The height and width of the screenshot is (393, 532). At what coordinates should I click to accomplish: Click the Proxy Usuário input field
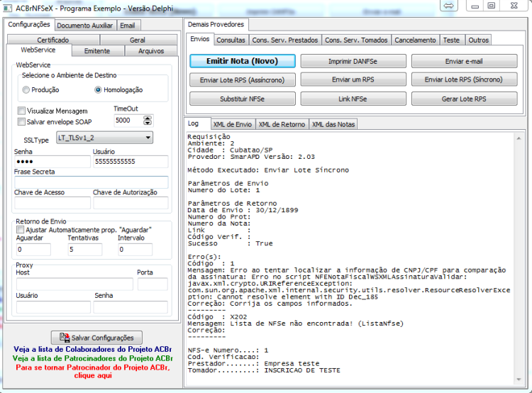(53, 306)
